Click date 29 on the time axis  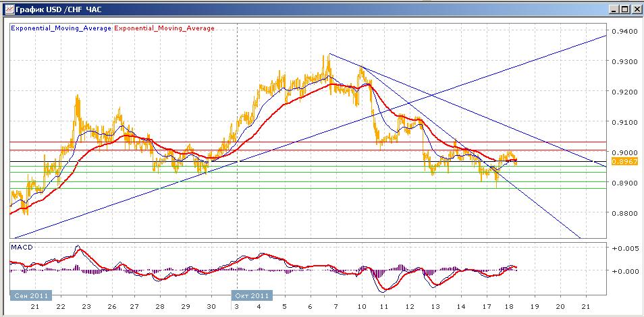coord(185,307)
